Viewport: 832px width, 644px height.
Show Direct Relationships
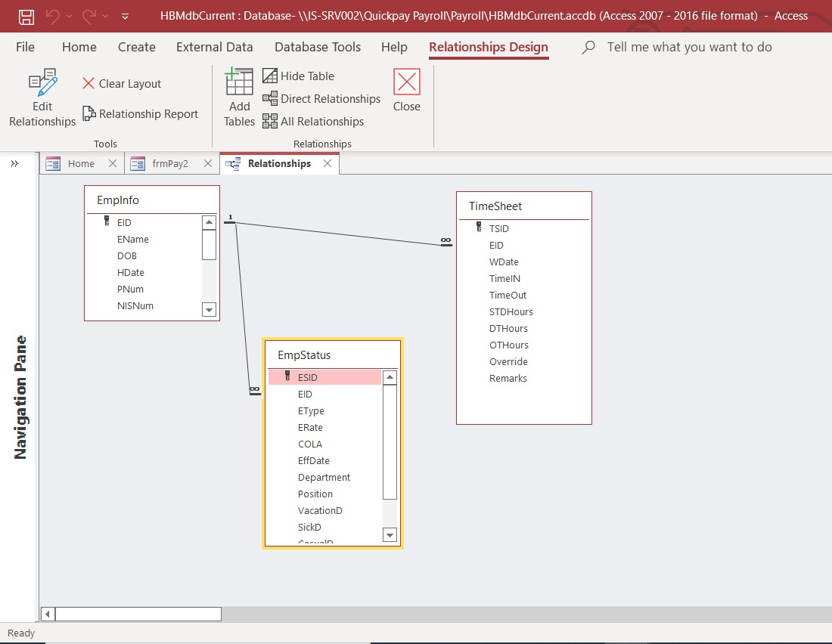coord(321,99)
